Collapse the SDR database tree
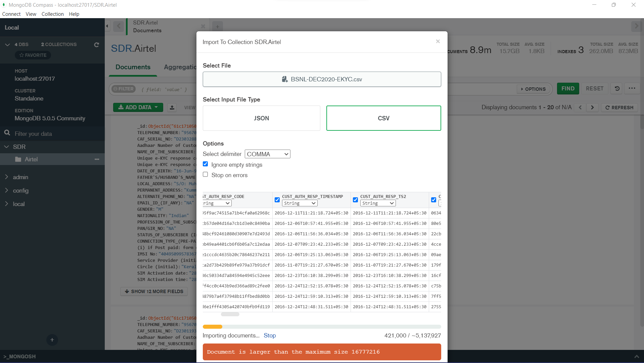The width and height of the screenshot is (644, 363). point(6,147)
